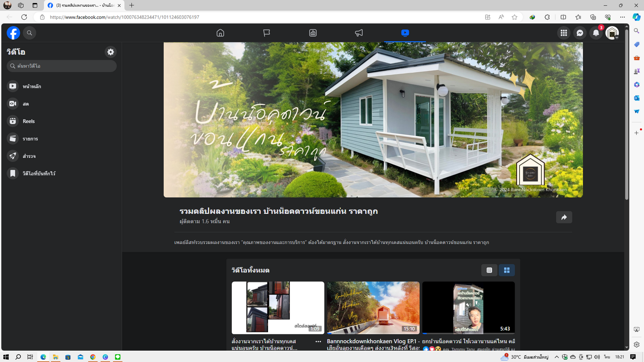Click the Facebook logo icon
644x362 pixels.
pyautogui.click(x=13, y=33)
